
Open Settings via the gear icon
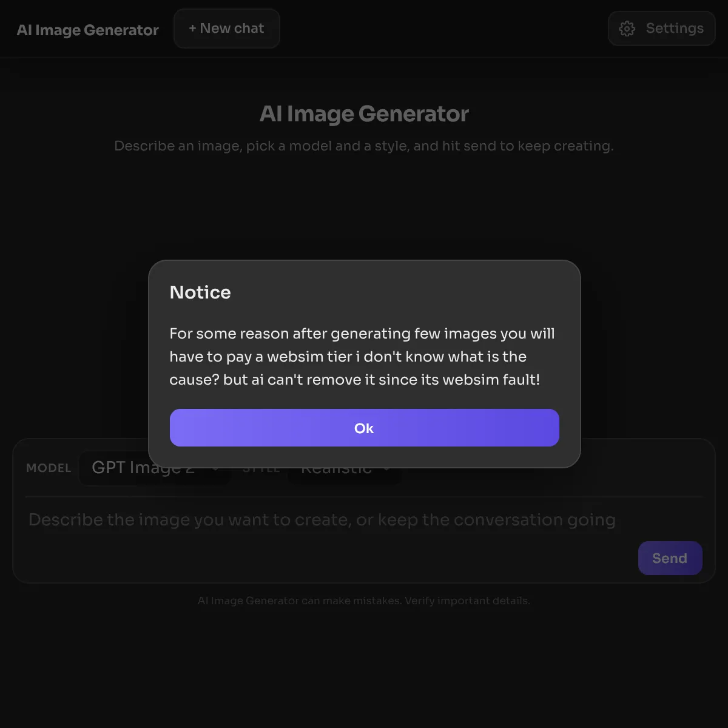pos(627,29)
